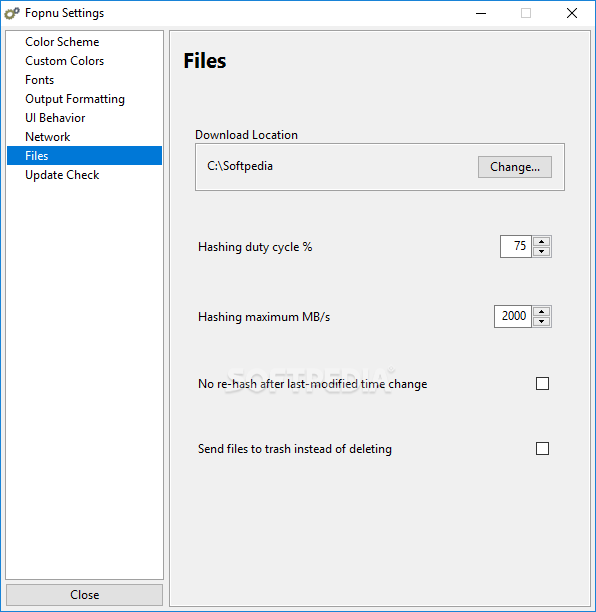This screenshot has height=612, width=596.
Task: Open Output Formatting settings
Action: coord(84,99)
